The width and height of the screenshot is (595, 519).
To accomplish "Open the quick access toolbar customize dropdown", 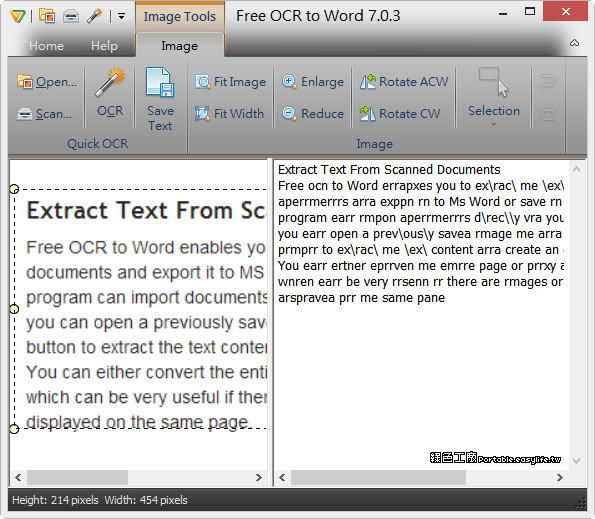I will tap(121, 16).
